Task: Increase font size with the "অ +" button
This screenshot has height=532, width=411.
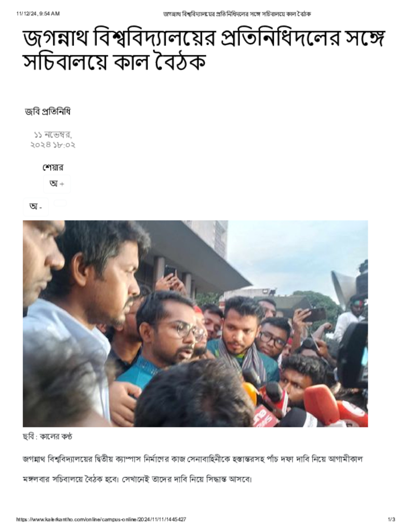Action: [57, 184]
